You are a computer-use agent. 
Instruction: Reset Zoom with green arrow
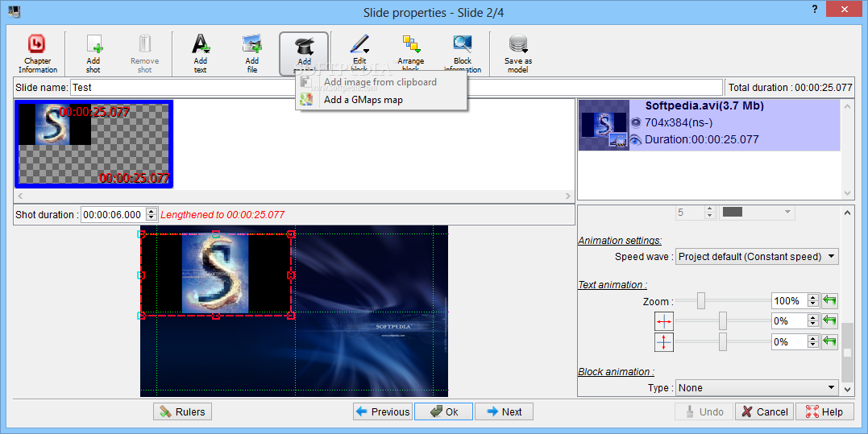[x=829, y=301]
